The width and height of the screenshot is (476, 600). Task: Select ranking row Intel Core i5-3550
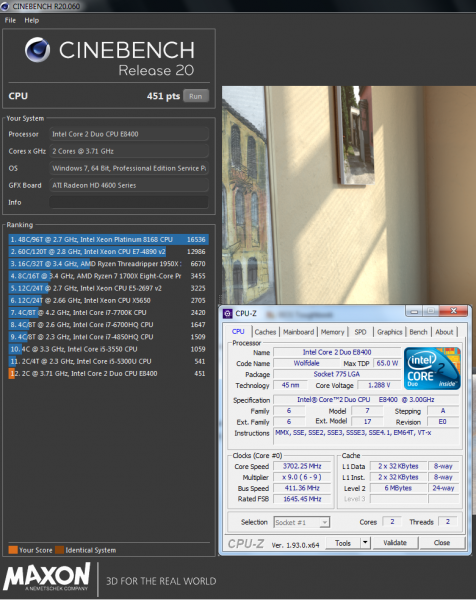tap(108, 349)
